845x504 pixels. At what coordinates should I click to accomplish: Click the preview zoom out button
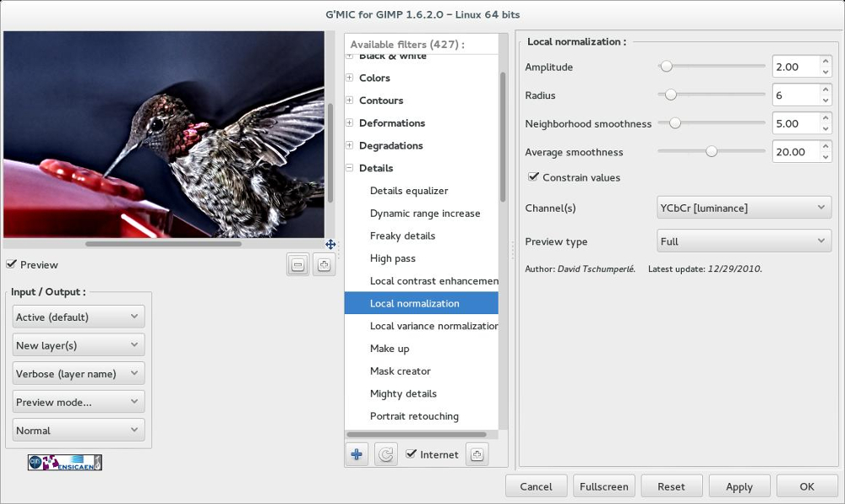297,265
